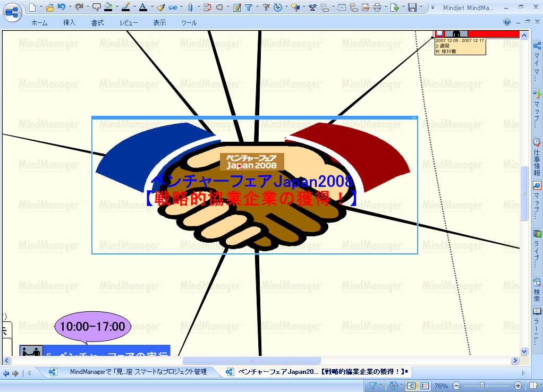Open the quick access toolbar customize menu
The height and width of the screenshot is (392, 543).
(432, 7)
